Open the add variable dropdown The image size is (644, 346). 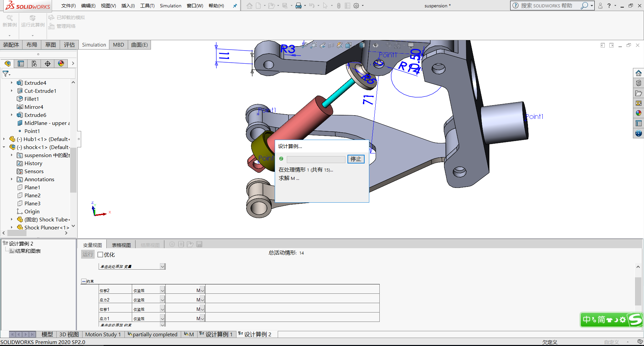pos(162,267)
